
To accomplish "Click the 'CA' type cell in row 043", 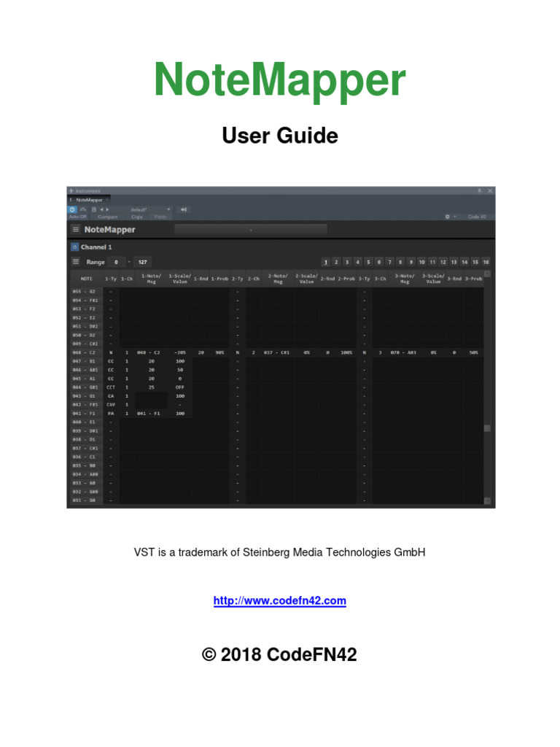I will click(x=111, y=396).
